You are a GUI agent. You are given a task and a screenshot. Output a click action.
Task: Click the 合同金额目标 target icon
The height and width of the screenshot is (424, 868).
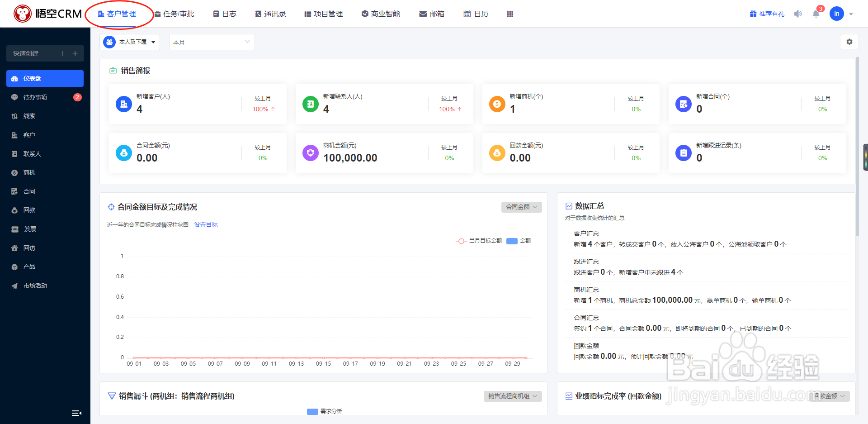[111, 207]
